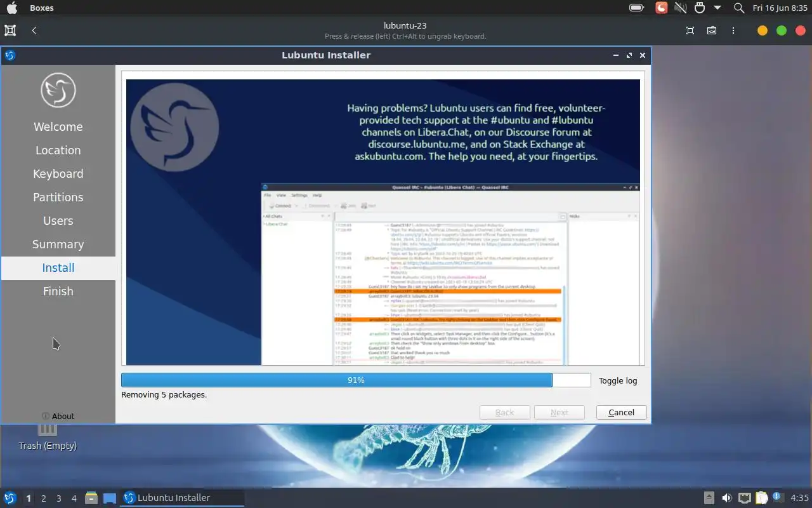
Task: Unmute the muted volume icon in top bar
Action: (x=681, y=8)
